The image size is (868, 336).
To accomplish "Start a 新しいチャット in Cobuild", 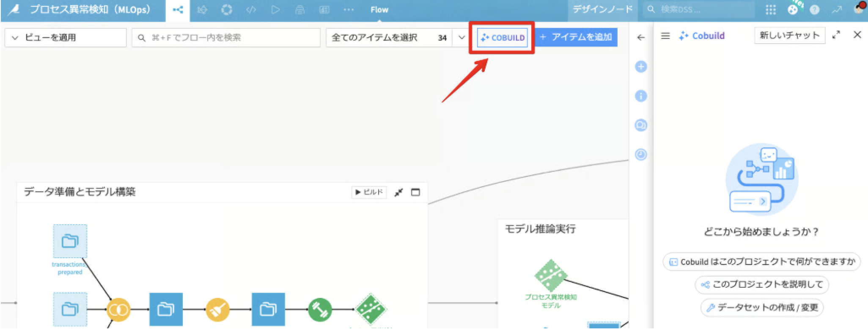I will point(789,36).
